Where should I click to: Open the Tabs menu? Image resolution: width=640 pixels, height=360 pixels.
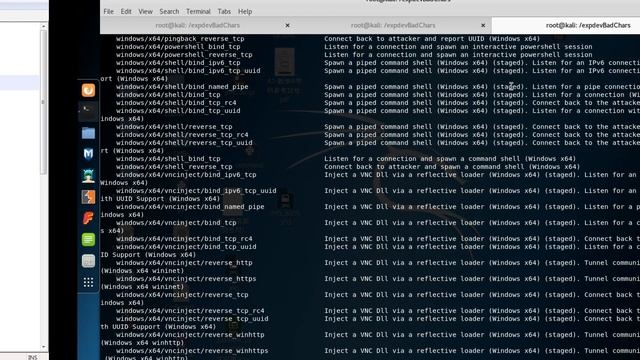pyautogui.click(x=224, y=11)
